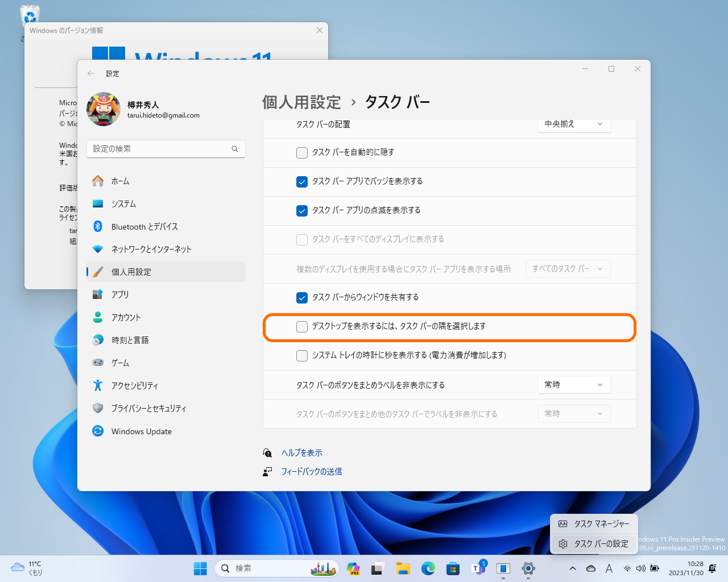728x582 pixels.
Task: Click the Windows Update icon in sidebar
Action: pyautogui.click(x=97, y=431)
